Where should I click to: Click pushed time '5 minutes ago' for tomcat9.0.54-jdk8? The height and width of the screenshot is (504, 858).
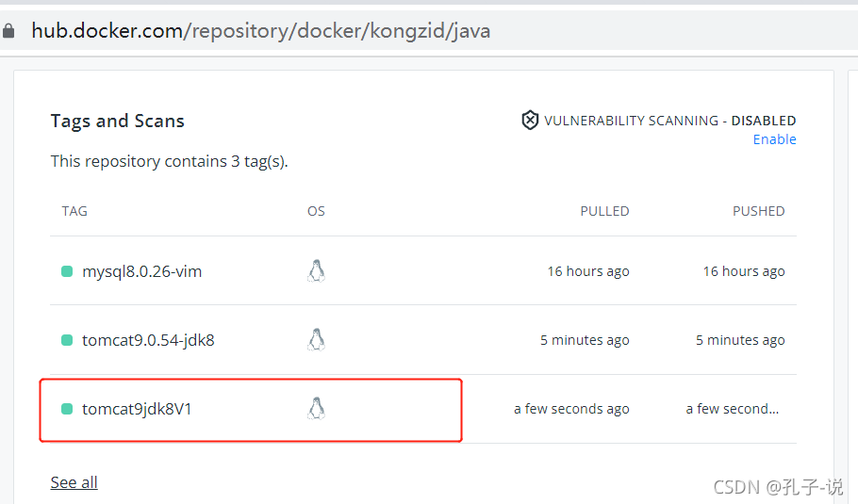click(740, 341)
